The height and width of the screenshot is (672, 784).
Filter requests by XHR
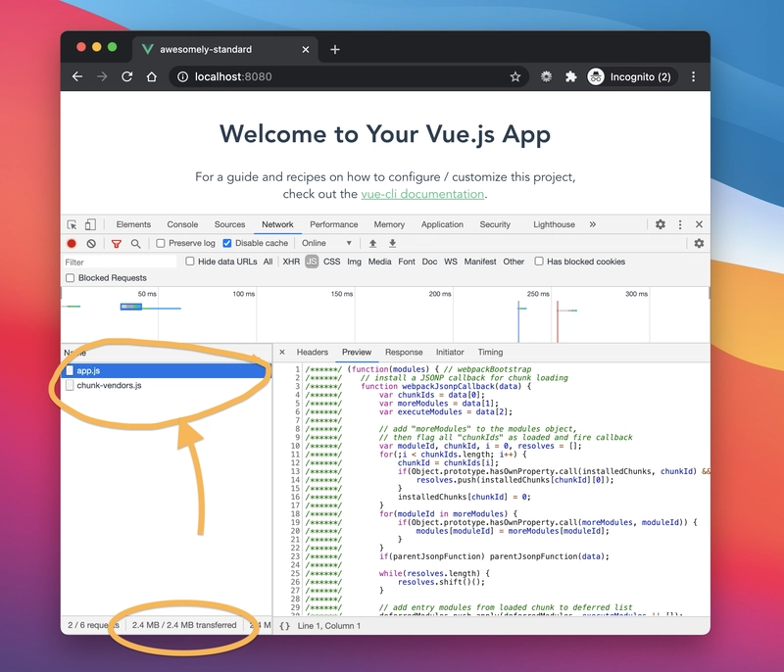click(x=291, y=262)
